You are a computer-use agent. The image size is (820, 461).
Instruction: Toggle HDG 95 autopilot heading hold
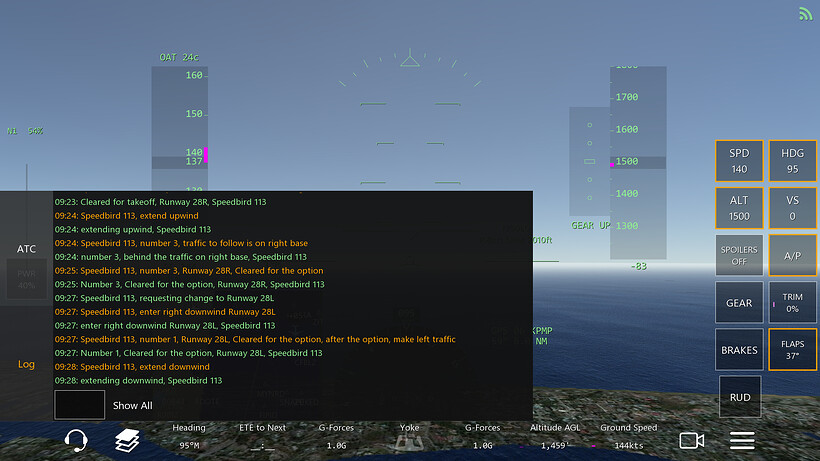(792, 161)
